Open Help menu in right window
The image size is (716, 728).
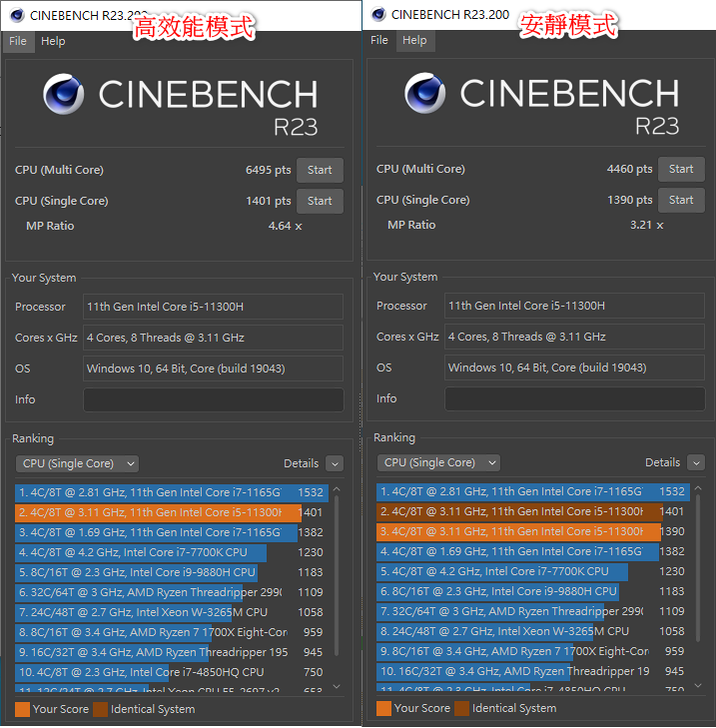pyautogui.click(x=414, y=40)
